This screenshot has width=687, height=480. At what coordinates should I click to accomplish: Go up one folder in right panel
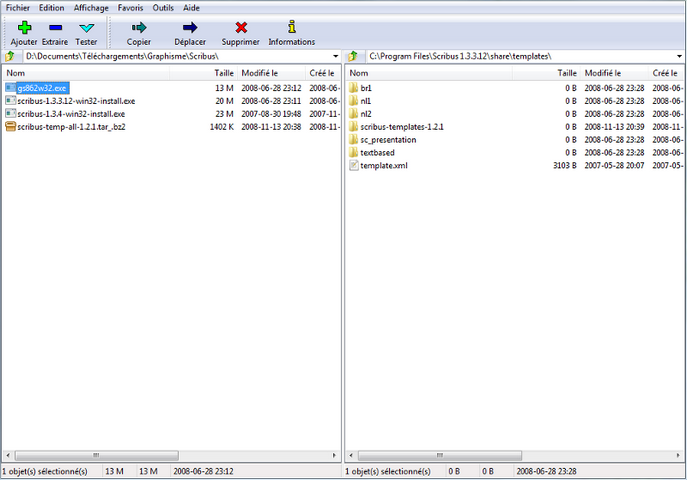pos(353,57)
